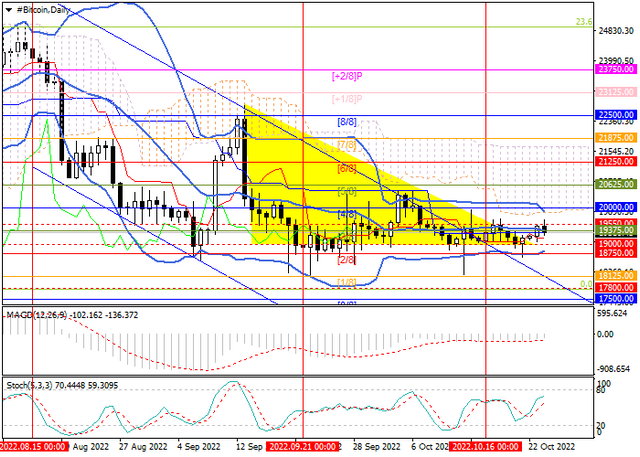Click the -908.654 MACD scale value

(x=613, y=369)
